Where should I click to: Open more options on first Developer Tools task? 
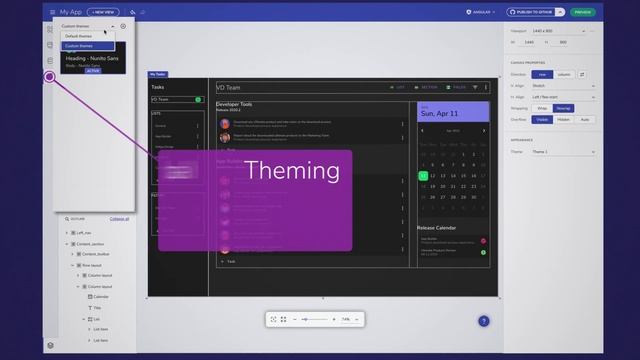point(402,124)
